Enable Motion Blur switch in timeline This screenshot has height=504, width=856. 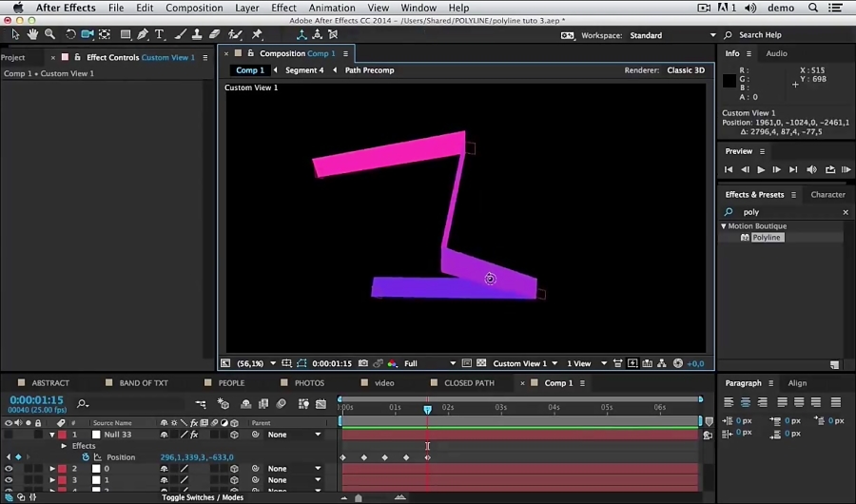pyautogui.click(x=282, y=404)
